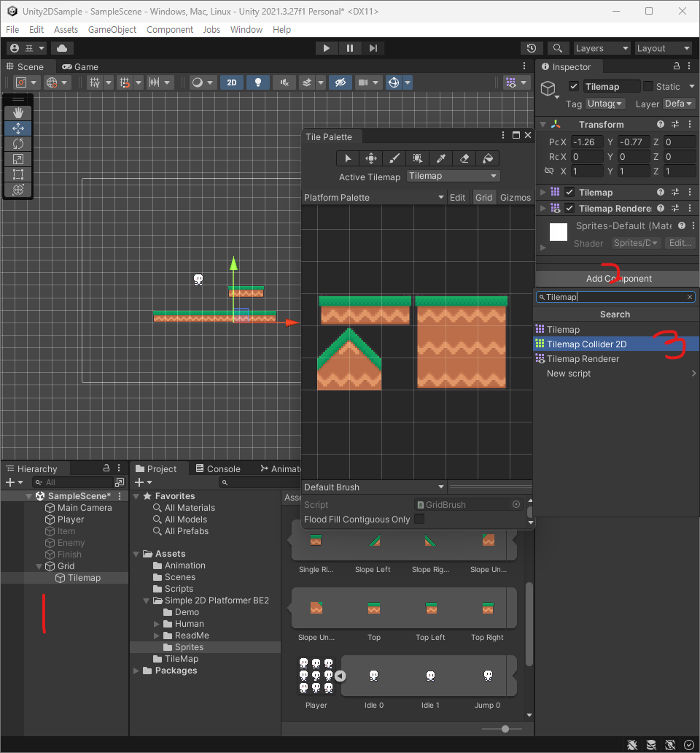Choose Tile Palette Picker eyedropper tool

click(x=440, y=158)
